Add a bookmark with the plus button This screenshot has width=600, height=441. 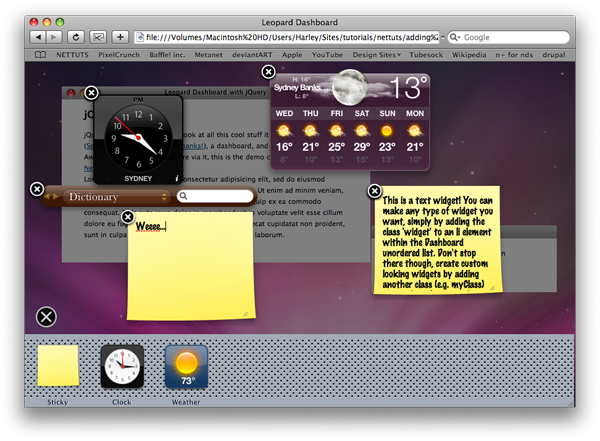pyautogui.click(x=120, y=37)
